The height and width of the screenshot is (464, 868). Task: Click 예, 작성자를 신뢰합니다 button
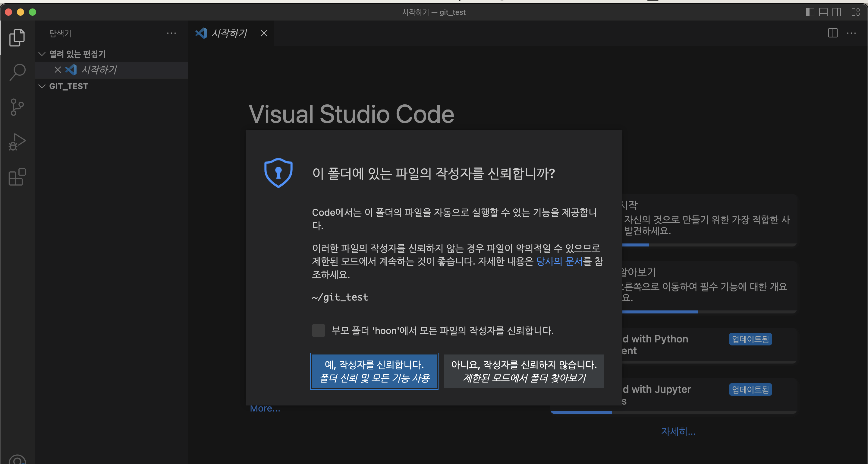pos(374,371)
